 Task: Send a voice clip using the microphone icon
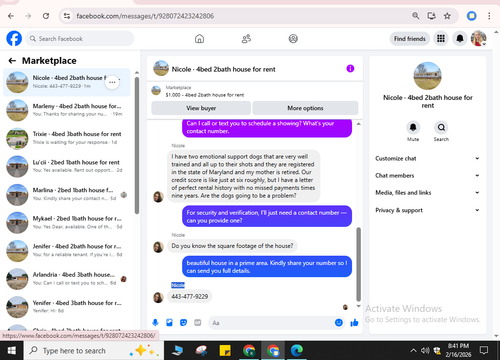pos(155,323)
